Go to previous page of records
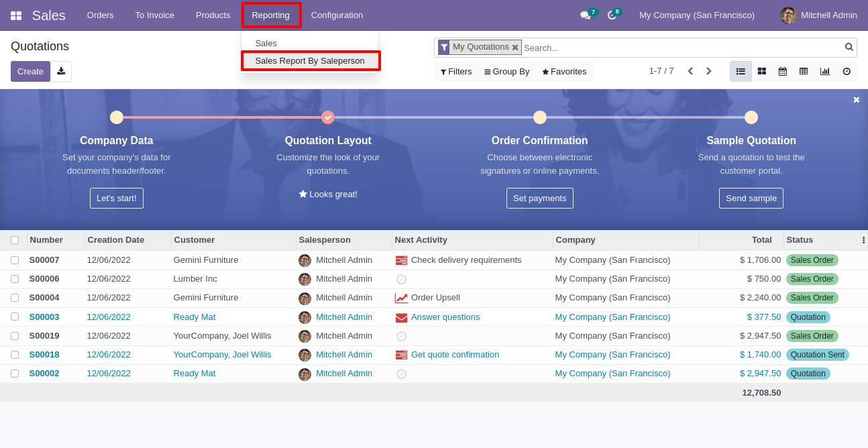The width and height of the screenshot is (868, 448). [x=690, y=71]
